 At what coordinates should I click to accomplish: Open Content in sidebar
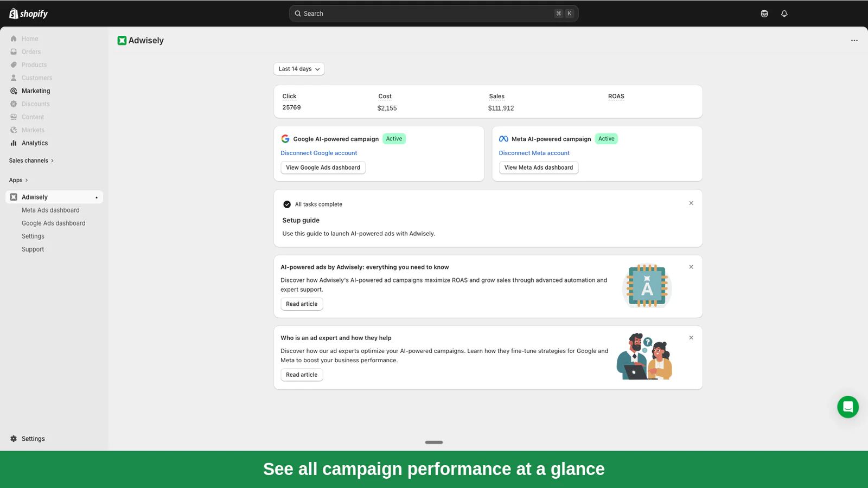(33, 117)
